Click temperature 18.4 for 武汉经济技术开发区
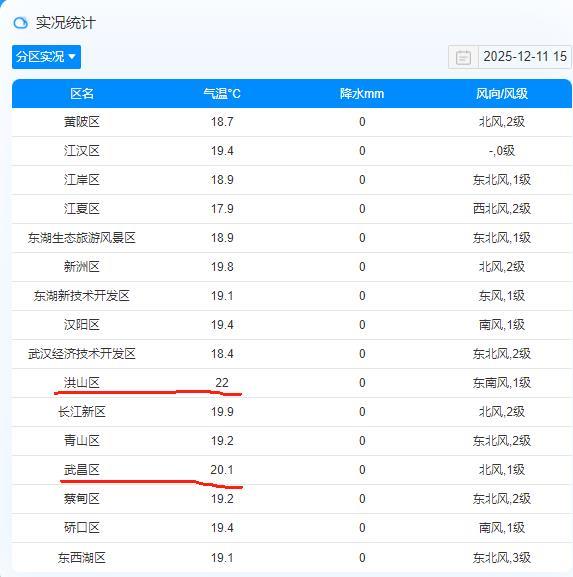The width and height of the screenshot is (573, 577). click(222, 354)
